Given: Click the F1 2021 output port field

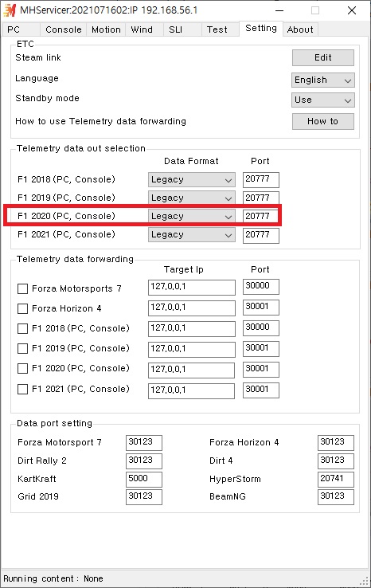Looking at the screenshot, I should point(261,236).
